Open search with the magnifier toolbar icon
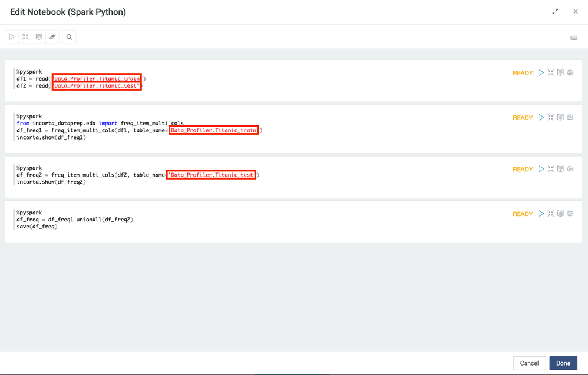588x375 pixels. (x=69, y=37)
